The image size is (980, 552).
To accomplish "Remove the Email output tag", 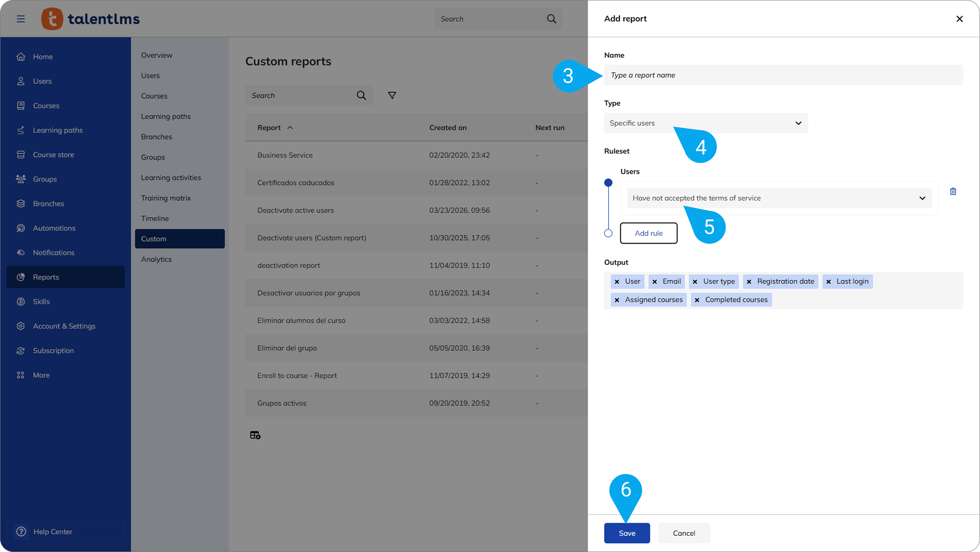I will click(x=655, y=282).
